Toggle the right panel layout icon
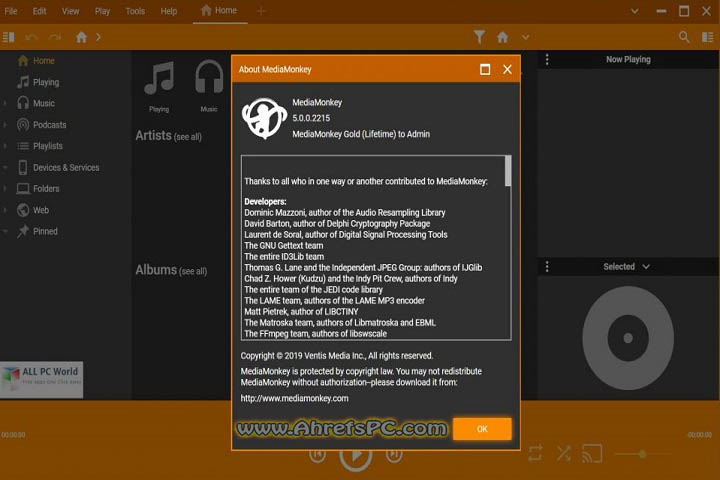Viewport: 720px width, 480px height. [x=708, y=37]
